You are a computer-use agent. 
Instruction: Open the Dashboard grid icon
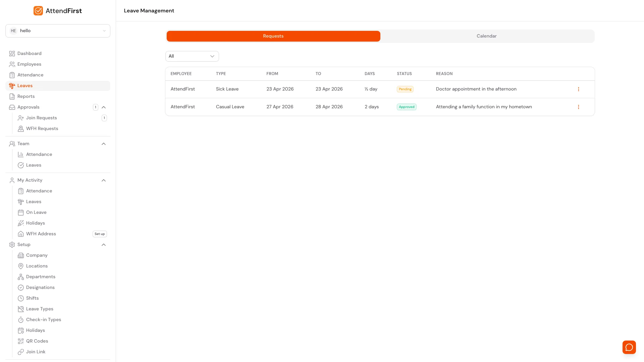coord(12,54)
